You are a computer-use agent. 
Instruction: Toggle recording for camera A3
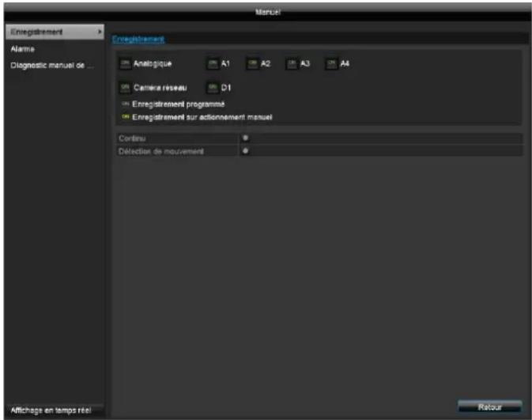pos(292,64)
